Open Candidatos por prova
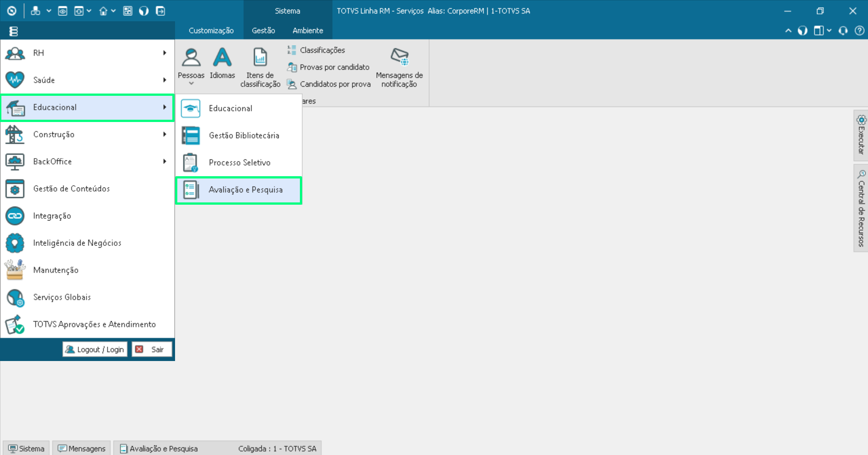Image resolution: width=868 pixels, height=455 pixels. [329, 84]
